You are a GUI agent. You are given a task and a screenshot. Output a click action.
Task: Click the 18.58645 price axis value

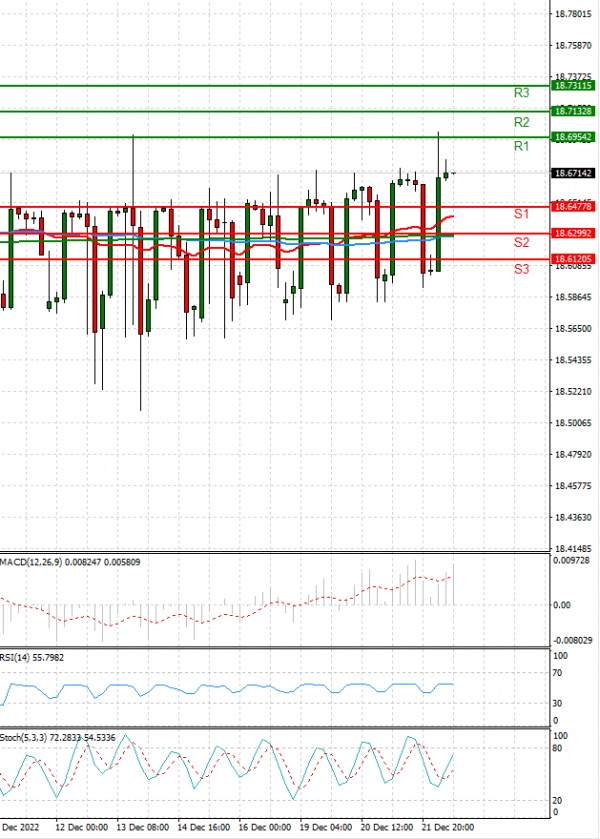(x=573, y=297)
